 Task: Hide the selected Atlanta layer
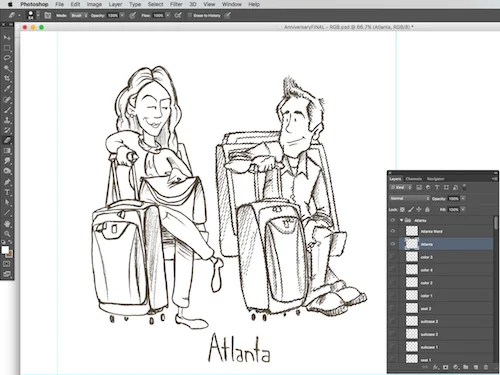(393, 244)
